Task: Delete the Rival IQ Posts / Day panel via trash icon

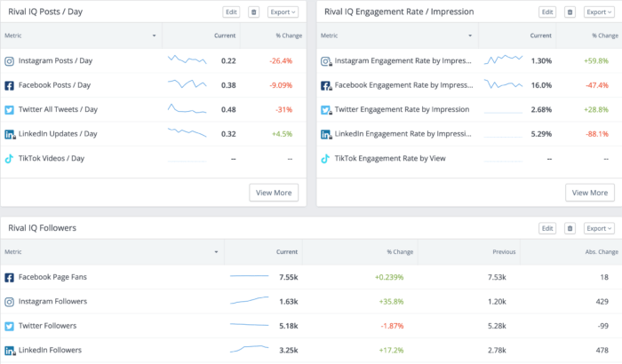Action: [x=254, y=12]
